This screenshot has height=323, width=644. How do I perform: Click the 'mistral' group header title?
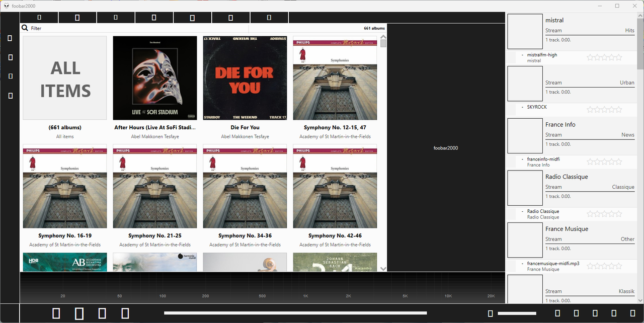554,20
